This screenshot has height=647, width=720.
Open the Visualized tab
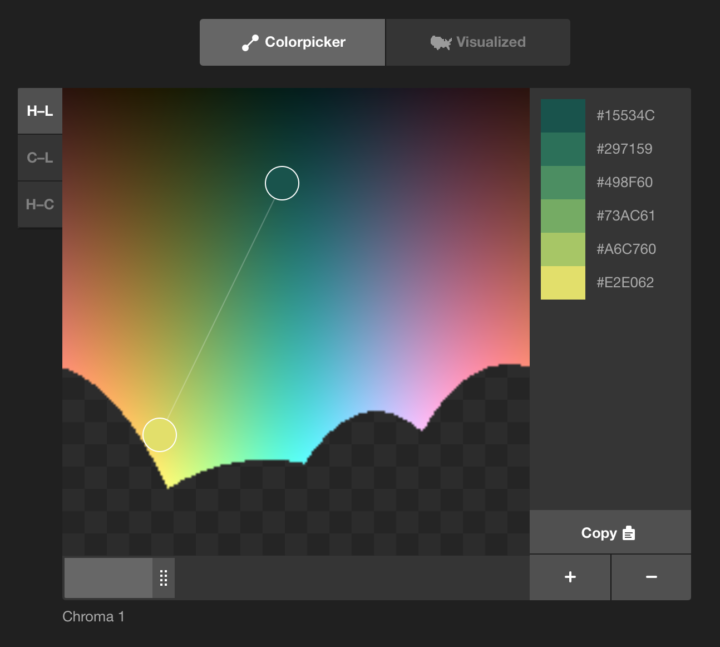point(478,42)
